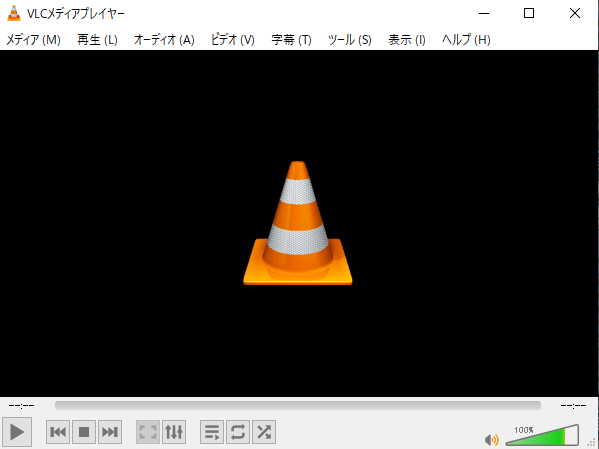Adjust the green volume slider

point(542,435)
